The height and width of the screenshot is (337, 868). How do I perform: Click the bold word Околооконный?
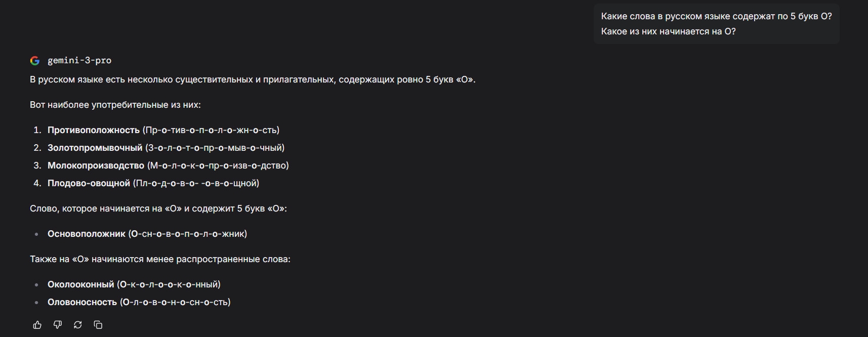coord(81,284)
